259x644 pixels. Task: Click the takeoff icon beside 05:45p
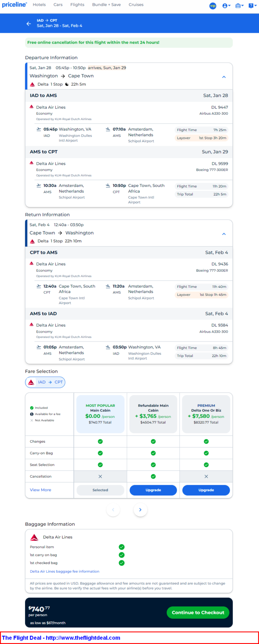point(39,129)
